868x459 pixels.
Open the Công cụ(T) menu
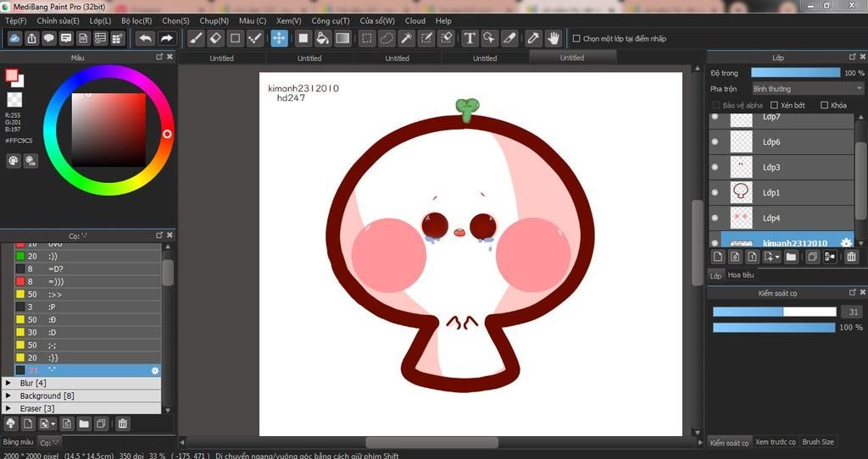tap(331, 20)
